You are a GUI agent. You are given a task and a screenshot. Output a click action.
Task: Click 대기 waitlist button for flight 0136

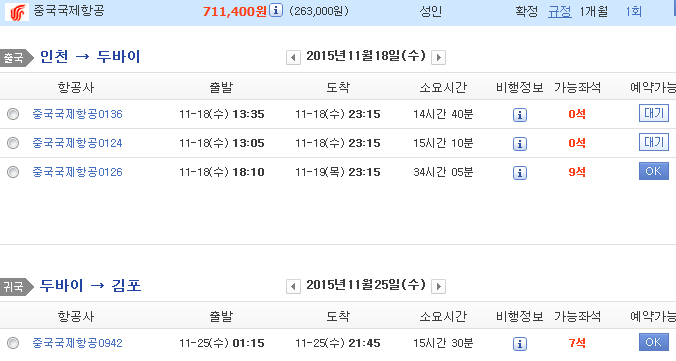coord(654,113)
